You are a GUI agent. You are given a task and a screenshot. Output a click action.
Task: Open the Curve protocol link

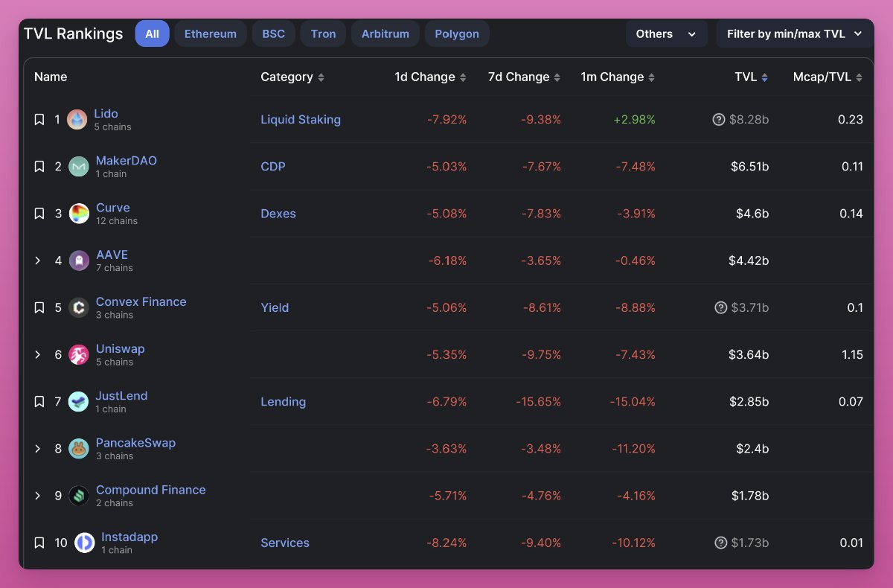point(113,208)
